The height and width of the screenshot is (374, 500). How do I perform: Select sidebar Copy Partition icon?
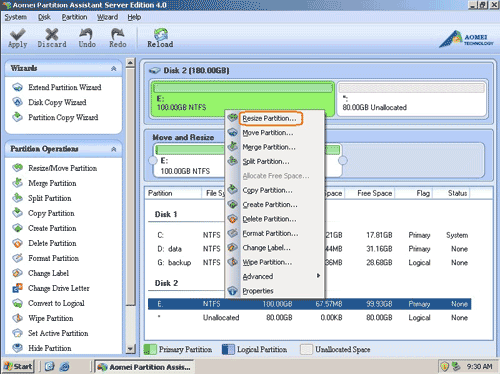tap(17, 213)
